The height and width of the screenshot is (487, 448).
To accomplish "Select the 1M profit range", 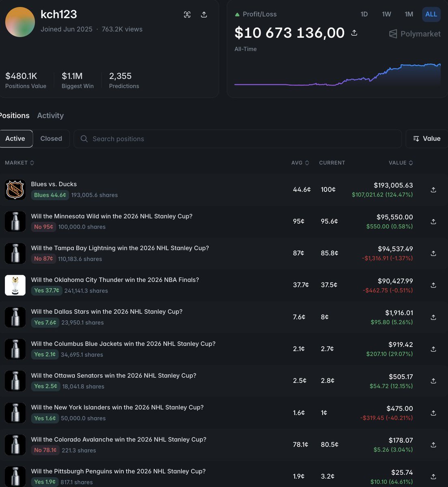I will (409, 14).
